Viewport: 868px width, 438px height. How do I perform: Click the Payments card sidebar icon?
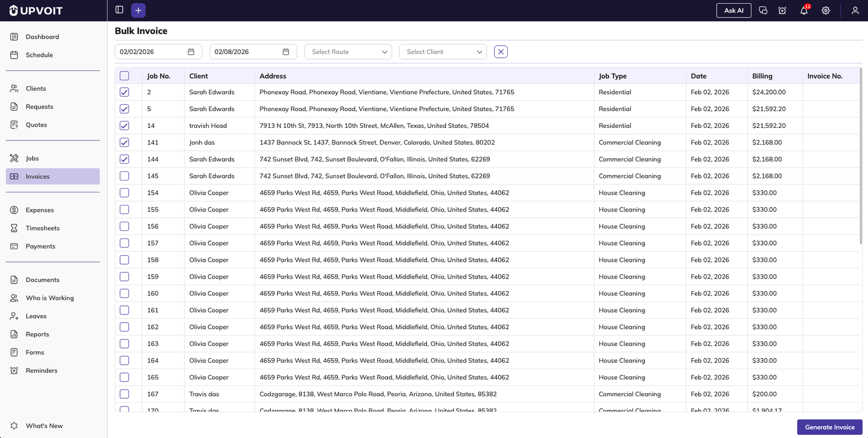(14, 246)
